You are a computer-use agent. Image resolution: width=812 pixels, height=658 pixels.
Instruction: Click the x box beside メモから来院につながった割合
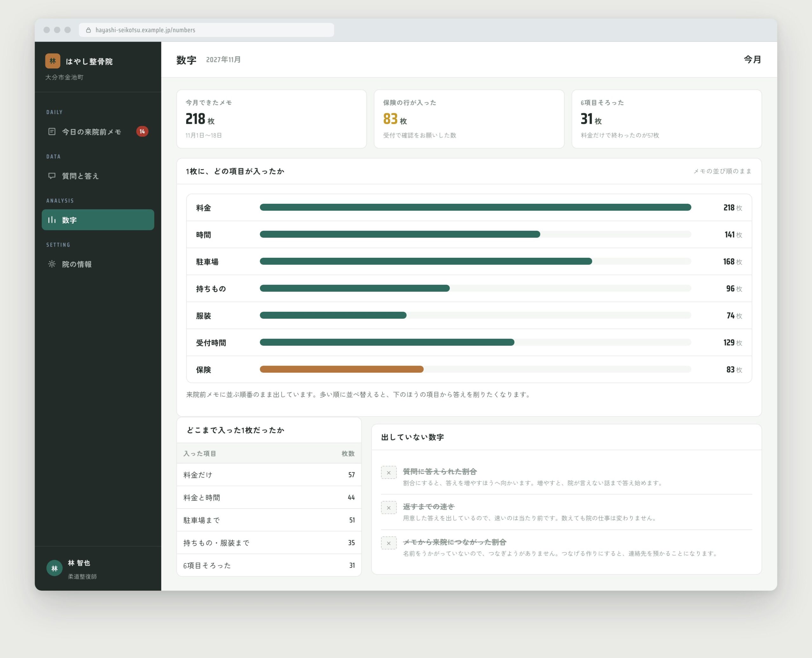tap(389, 543)
